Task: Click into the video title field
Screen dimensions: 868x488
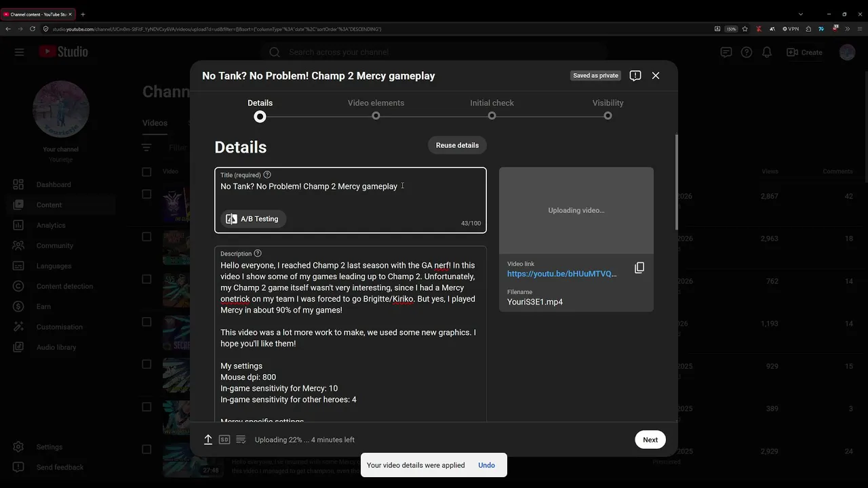Action: pos(351,200)
